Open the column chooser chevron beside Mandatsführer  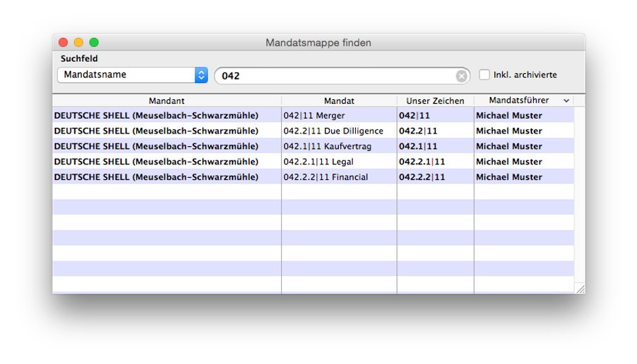pos(566,100)
